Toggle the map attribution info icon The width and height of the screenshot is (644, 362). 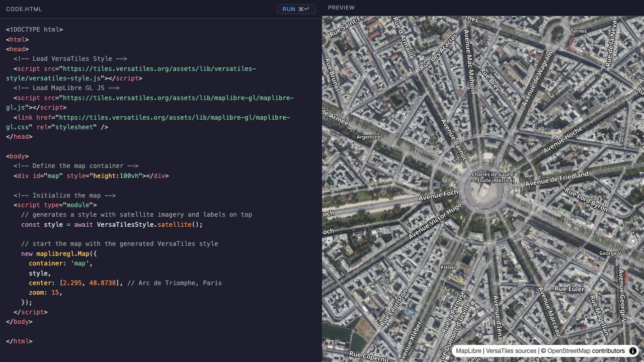tap(633, 351)
